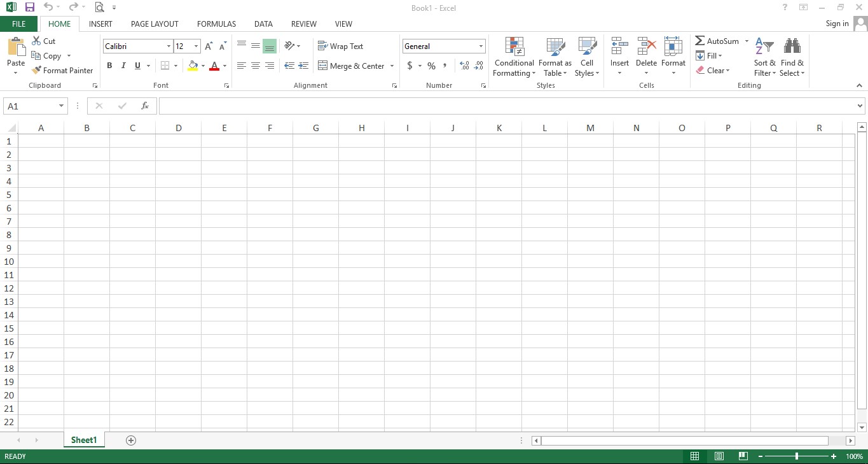Toggle Wrap Text on
The width and height of the screenshot is (868, 464).
pos(340,46)
